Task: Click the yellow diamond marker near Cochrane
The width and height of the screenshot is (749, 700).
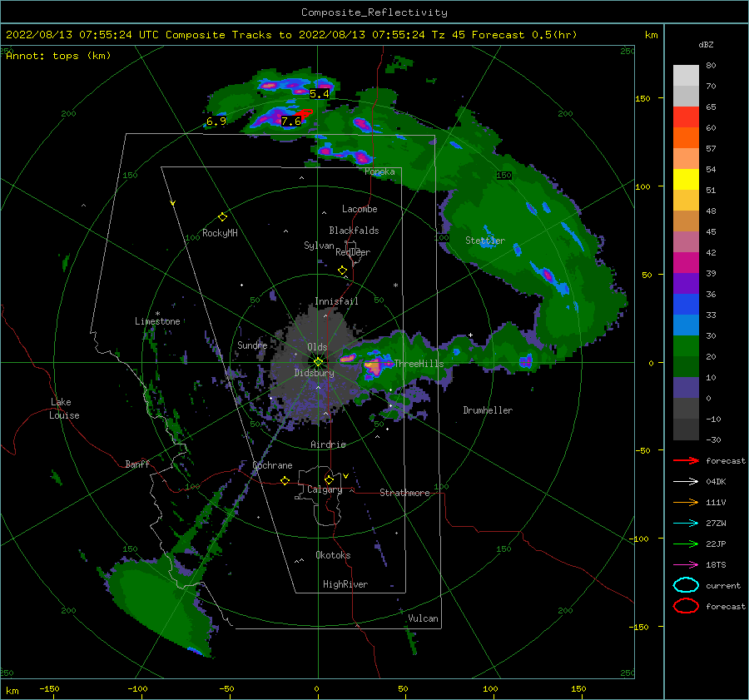Action: [285, 480]
